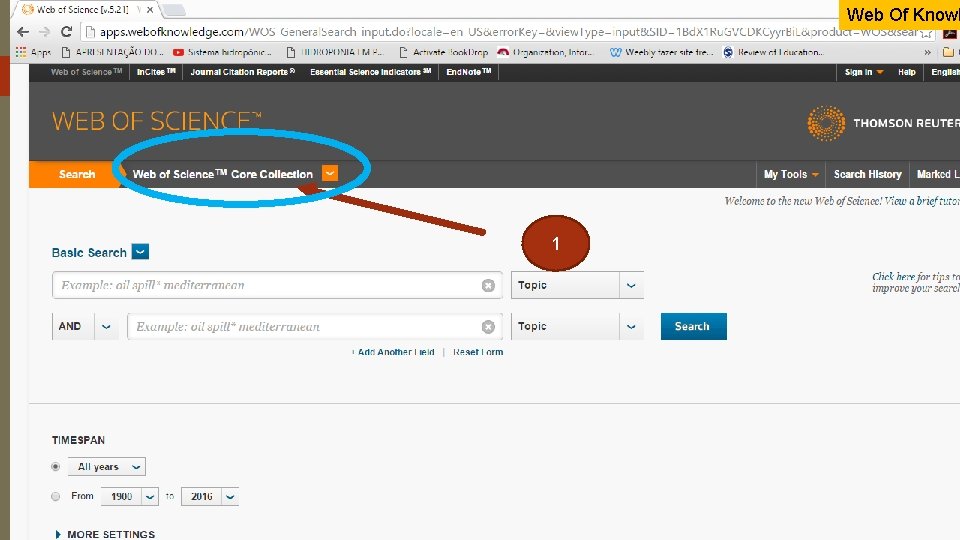Open the YouTube bookmark Sistema hidropônic

222,53
